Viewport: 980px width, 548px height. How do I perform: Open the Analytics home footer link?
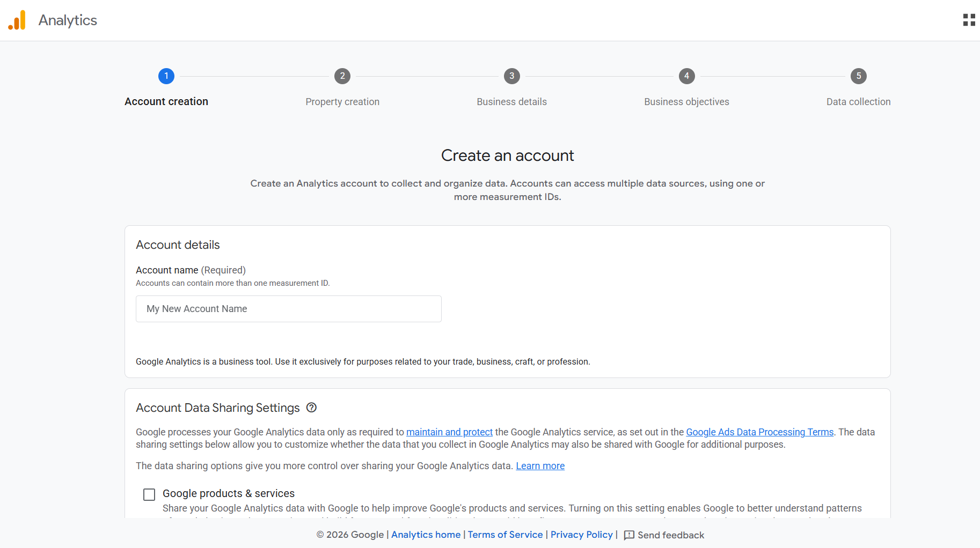point(426,535)
